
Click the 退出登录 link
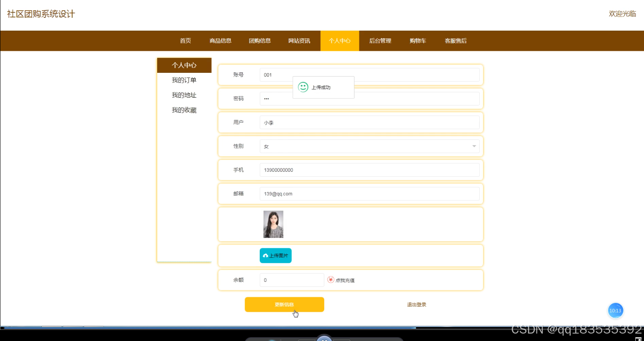click(417, 305)
